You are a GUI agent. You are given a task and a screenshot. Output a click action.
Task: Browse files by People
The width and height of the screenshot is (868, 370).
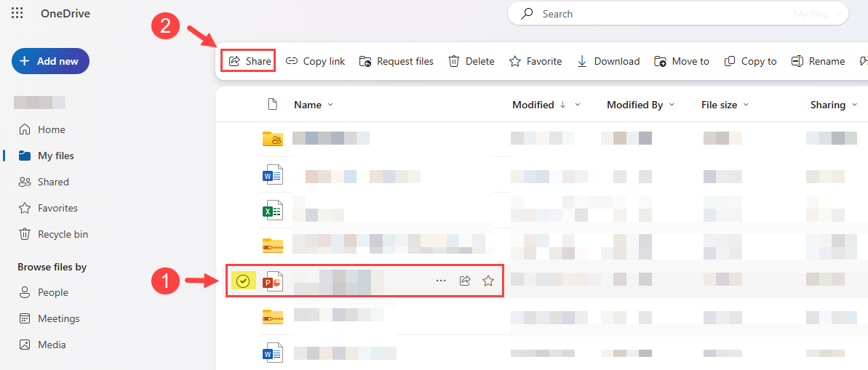[44, 292]
